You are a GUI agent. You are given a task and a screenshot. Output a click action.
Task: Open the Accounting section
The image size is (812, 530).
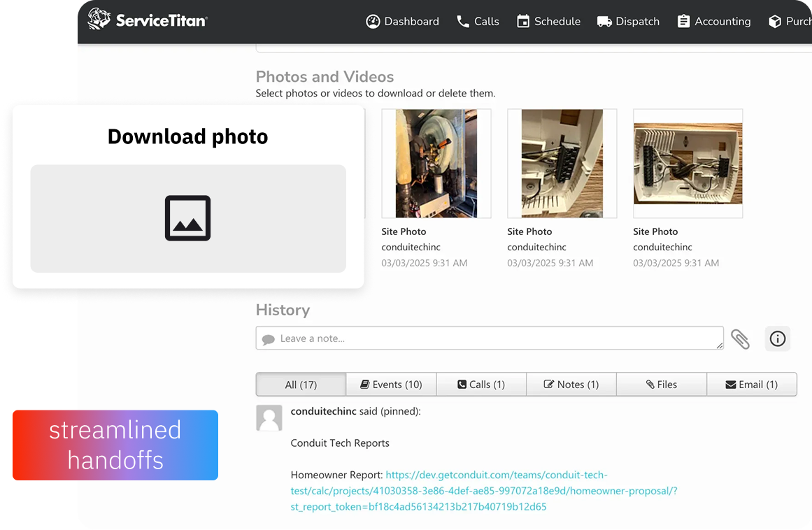tap(714, 21)
